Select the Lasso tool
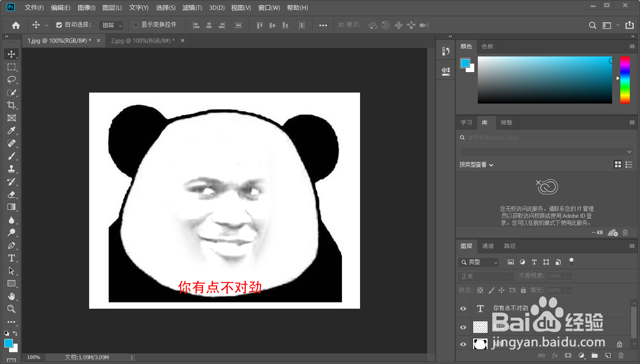Image resolution: width=640 pixels, height=364 pixels. point(11,80)
